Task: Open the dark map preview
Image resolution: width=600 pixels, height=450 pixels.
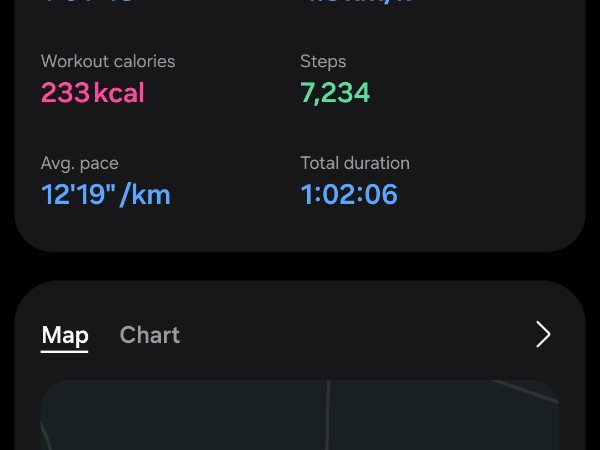Action: coord(200,420)
